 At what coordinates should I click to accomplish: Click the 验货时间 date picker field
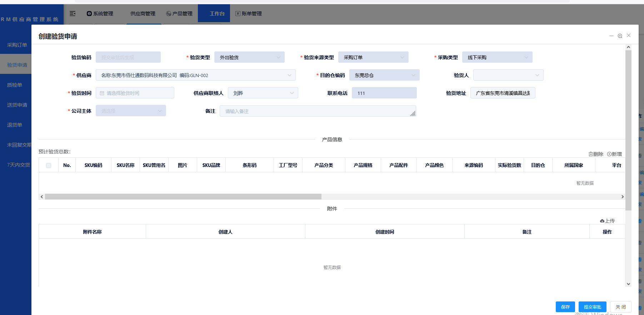tap(135, 93)
